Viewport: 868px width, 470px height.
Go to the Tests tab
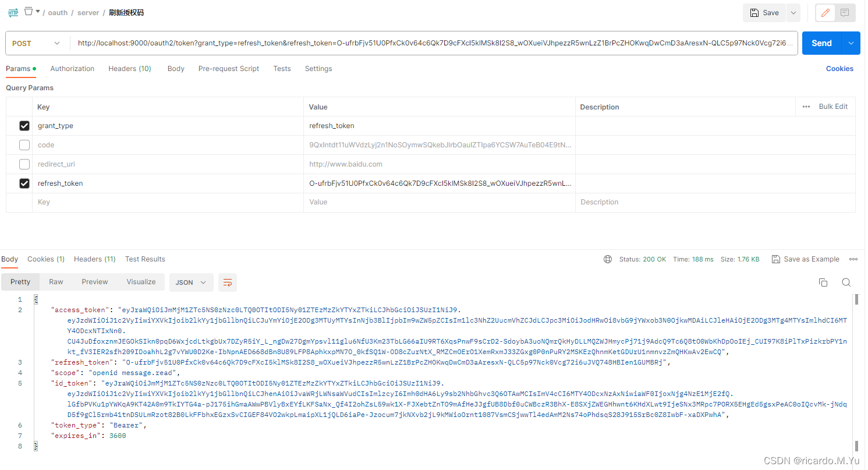click(x=282, y=69)
